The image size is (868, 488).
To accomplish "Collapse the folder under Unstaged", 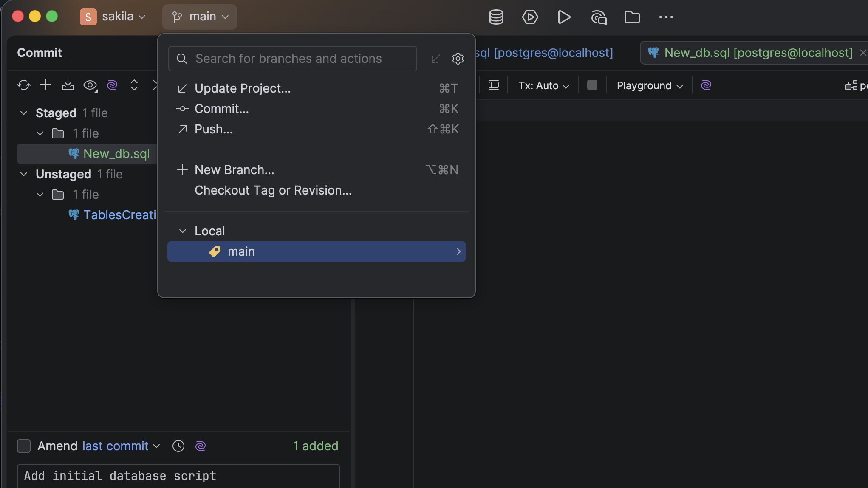I will 40,195.
